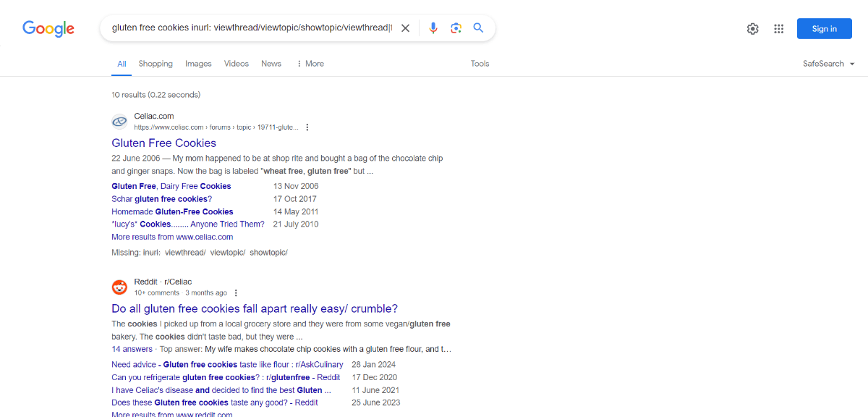Click the struck-through showtopic/ missing term
This screenshot has width=868, height=417.
pos(268,253)
